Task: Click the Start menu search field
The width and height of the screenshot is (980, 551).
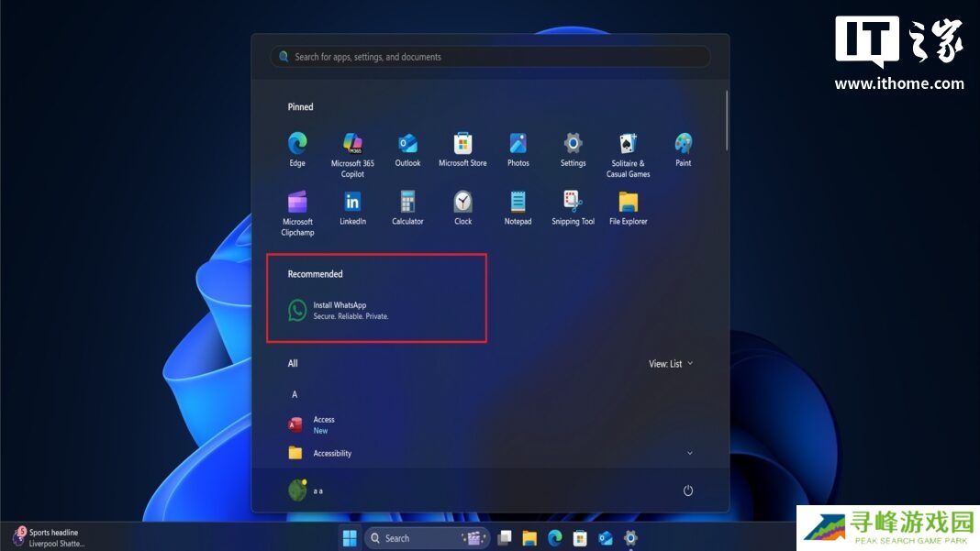Action: pyautogui.click(x=490, y=57)
